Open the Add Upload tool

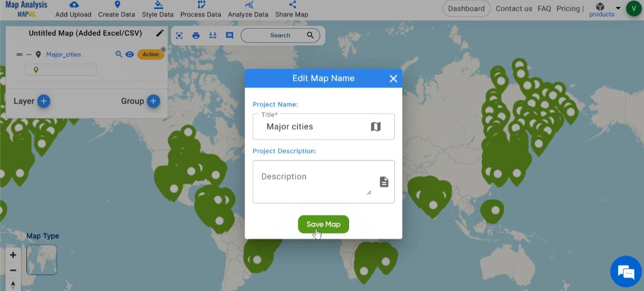point(73,9)
